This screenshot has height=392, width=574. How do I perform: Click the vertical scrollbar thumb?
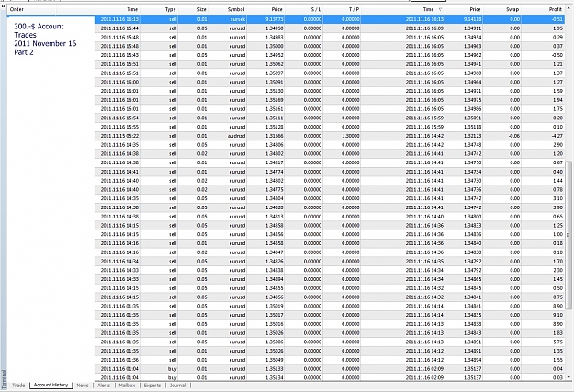pyautogui.click(x=568, y=235)
